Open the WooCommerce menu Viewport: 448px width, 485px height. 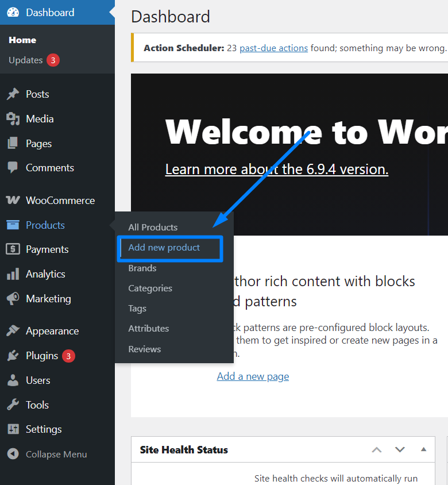click(x=60, y=201)
